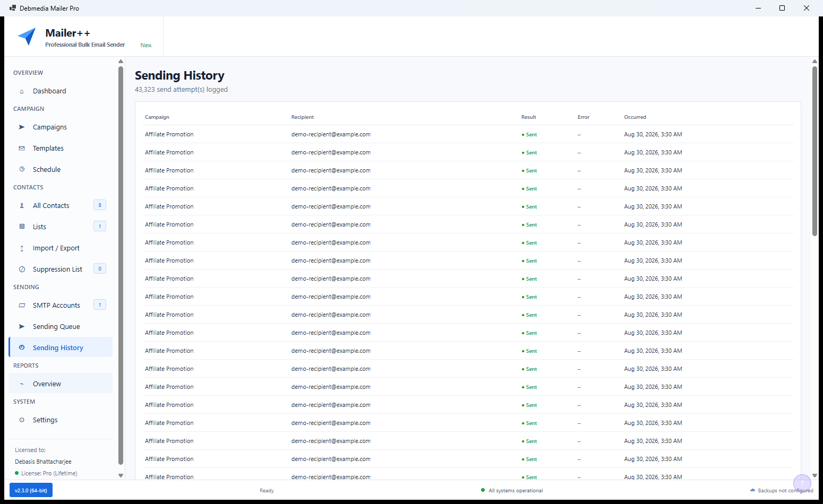The width and height of the screenshot is (823, 504).
Task: Click the green dot beside All systems operational
Action: click(x=483, y=490)
